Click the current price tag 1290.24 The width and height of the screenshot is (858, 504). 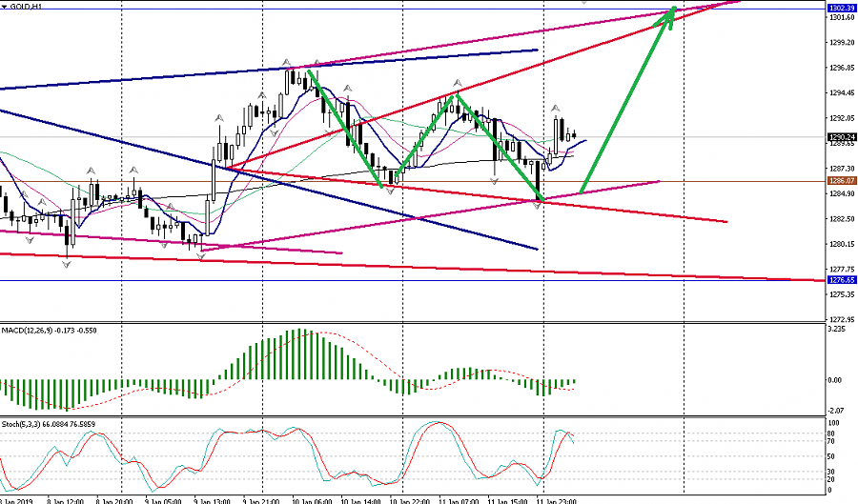pyautogui.click(x=840, y=136)
